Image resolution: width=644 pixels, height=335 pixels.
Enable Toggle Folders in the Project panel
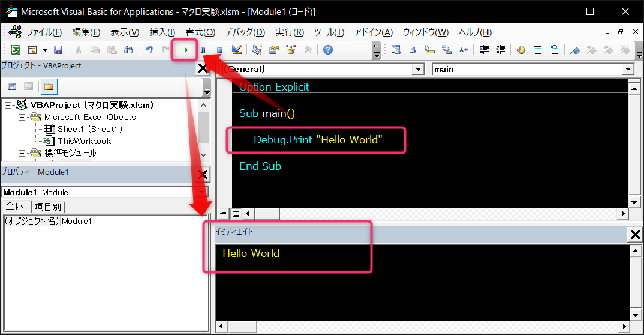coord(49,86)
